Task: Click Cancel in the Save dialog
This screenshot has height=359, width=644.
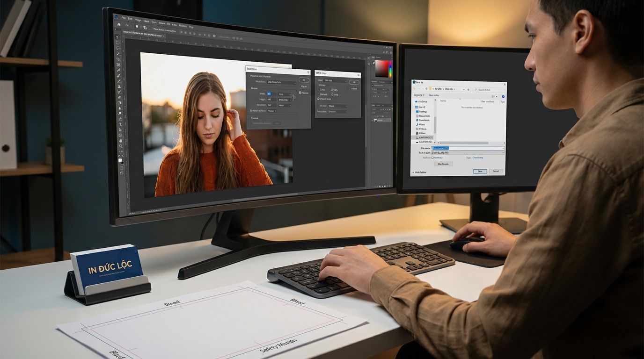Action: point(496,172)
